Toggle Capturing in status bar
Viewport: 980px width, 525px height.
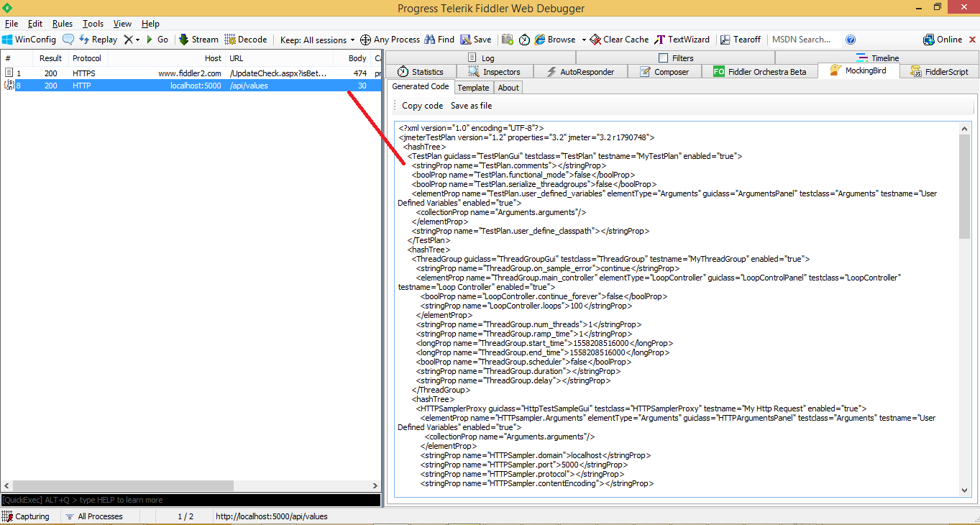(x=26, y=516)
